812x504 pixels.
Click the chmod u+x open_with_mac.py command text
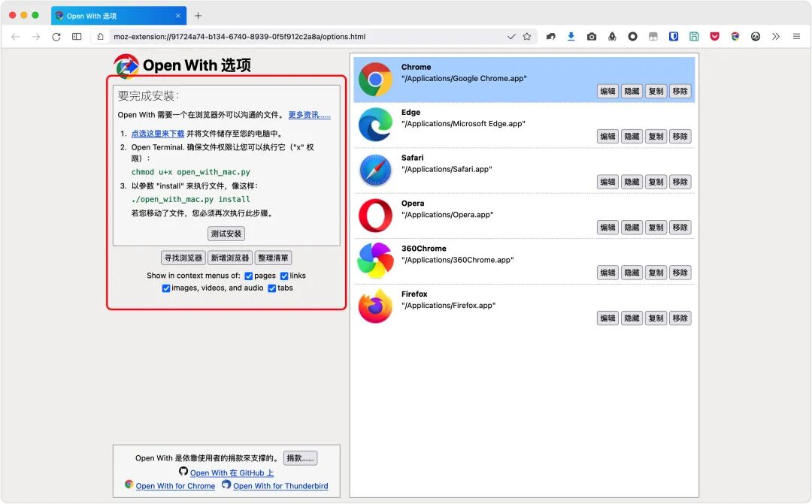(190, 172)
